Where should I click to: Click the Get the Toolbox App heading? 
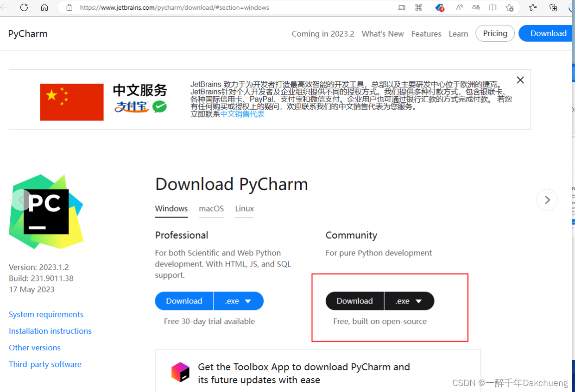click(304, 373)
